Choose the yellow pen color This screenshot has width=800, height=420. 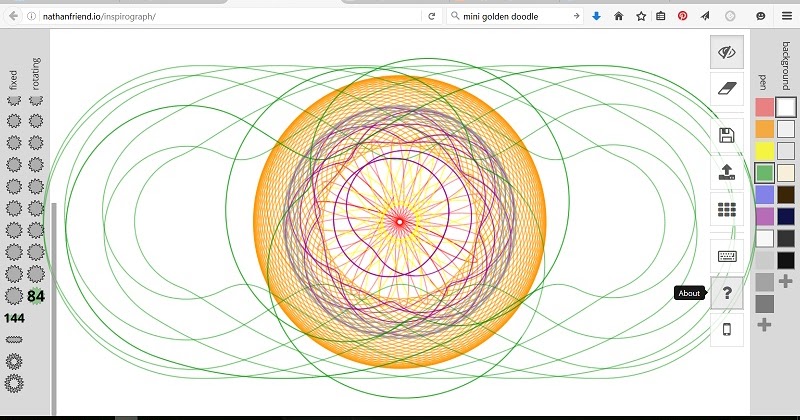pyautogui.click(x=764, y=151)
